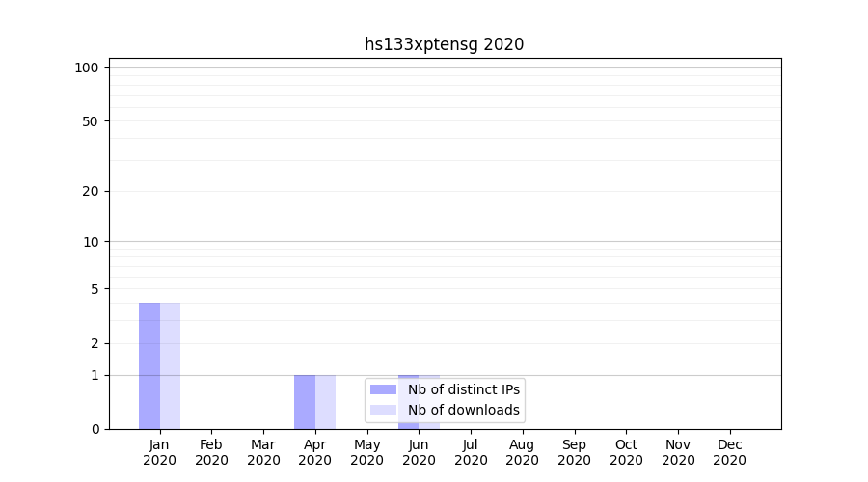Select the Nb of downloads legend label

pyautogui.click(x=463, y=410)
